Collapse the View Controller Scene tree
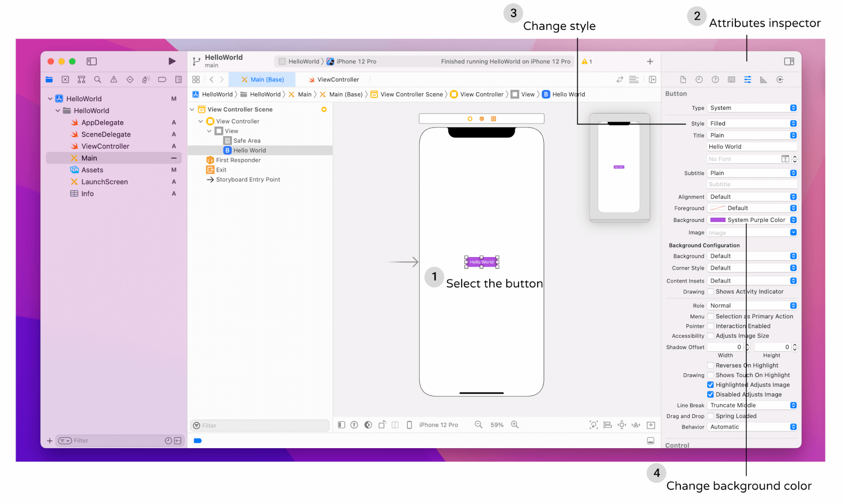Viewport: 844px width, 504px height. (x=192, y=109)
